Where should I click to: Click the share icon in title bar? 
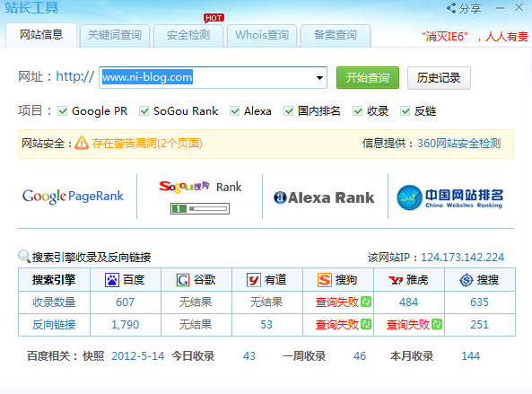[451, 8]
